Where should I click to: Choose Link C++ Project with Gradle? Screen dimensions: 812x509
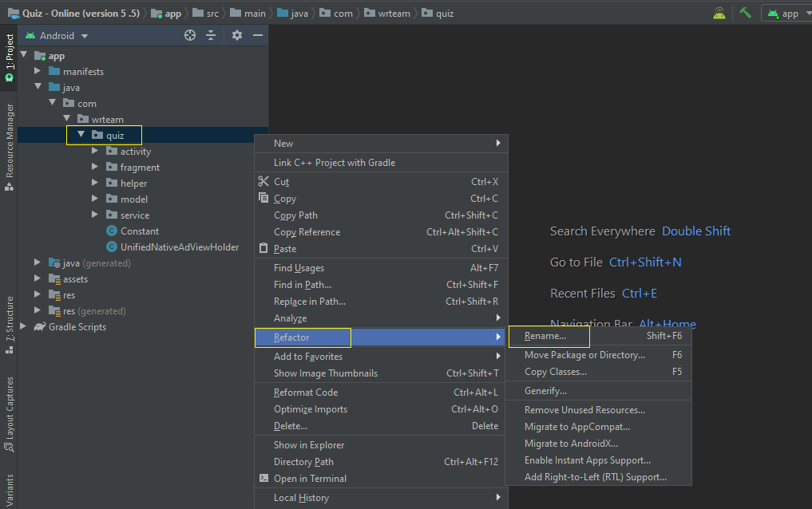(x=381, y=163)
